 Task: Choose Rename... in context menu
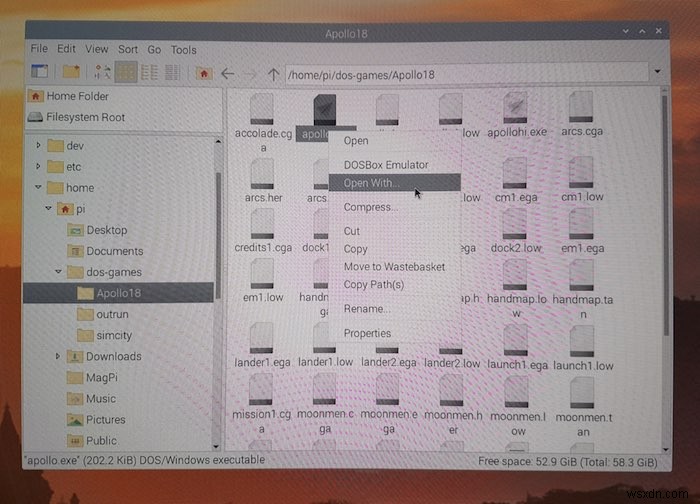[395, 308]
